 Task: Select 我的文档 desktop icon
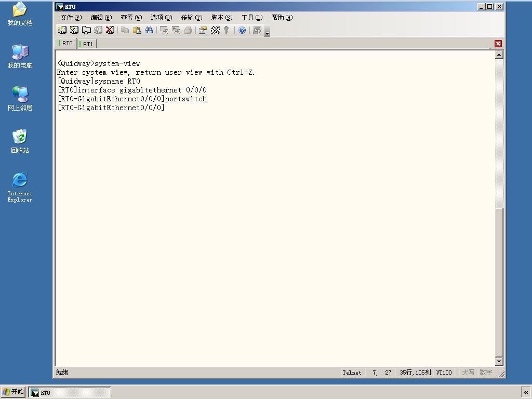pyautogui.click(x=20, y=14)
